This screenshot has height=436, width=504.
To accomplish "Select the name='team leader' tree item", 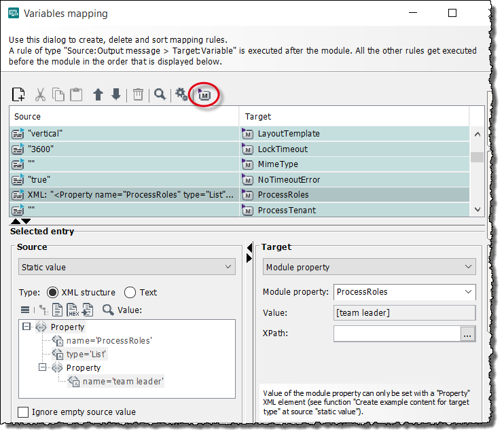I will [122, 382].
